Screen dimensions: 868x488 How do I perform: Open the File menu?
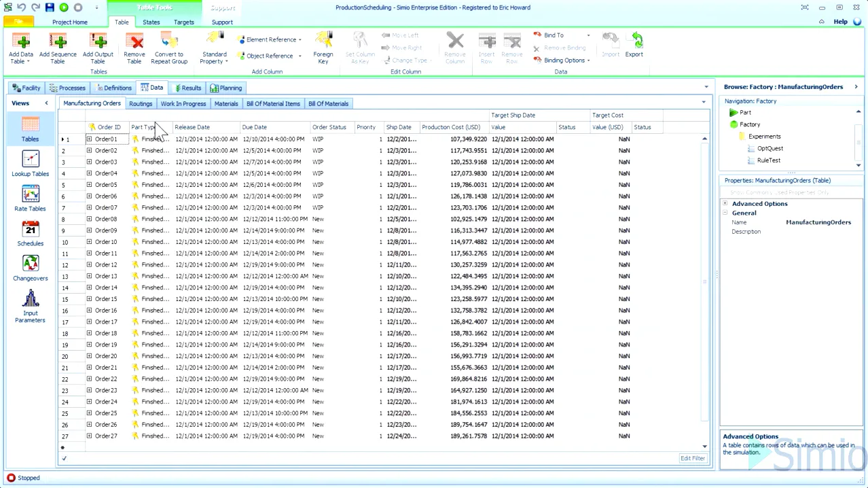(x=18, y=22)
